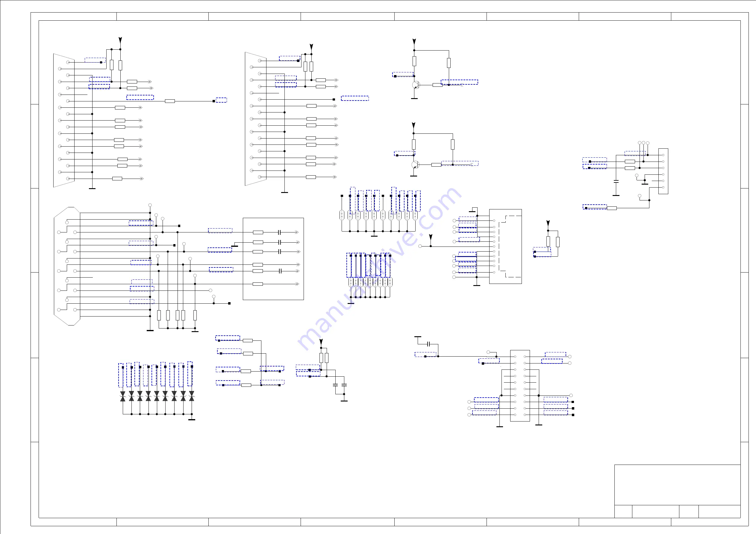Viewport: 756px width, 534px height.
Task: Select the ground symbol below the top-left connector
Action: (x=92, y=188)
